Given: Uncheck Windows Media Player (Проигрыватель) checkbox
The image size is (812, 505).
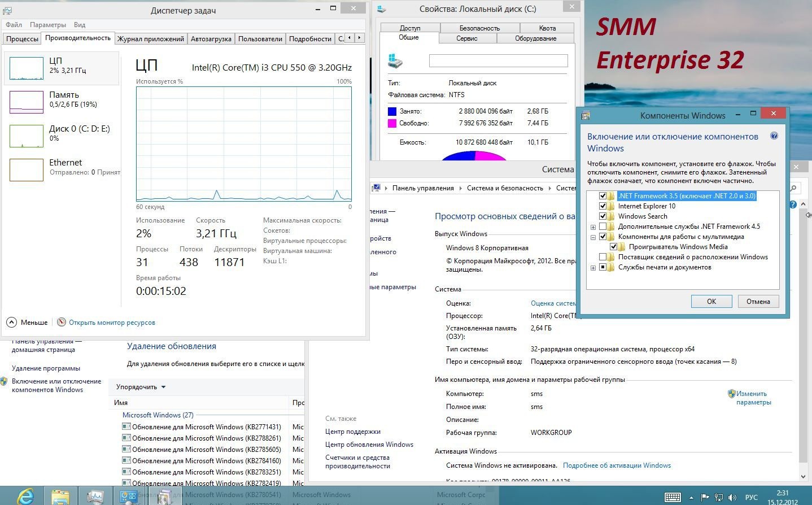Looking at the screenshot, I should (613, 247).
